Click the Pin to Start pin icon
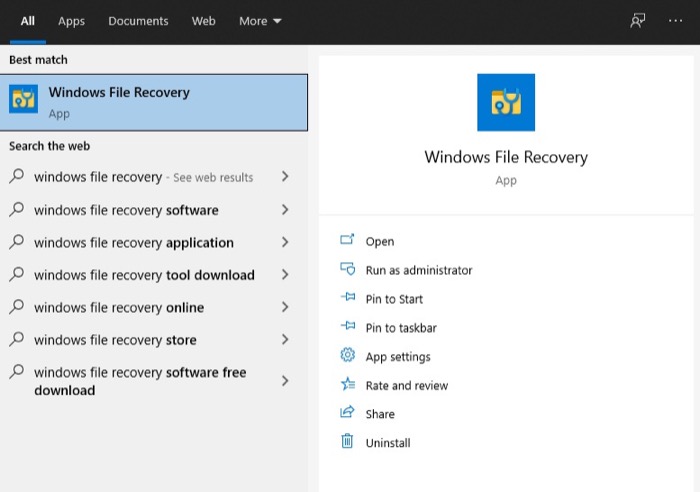 [348, 297]
